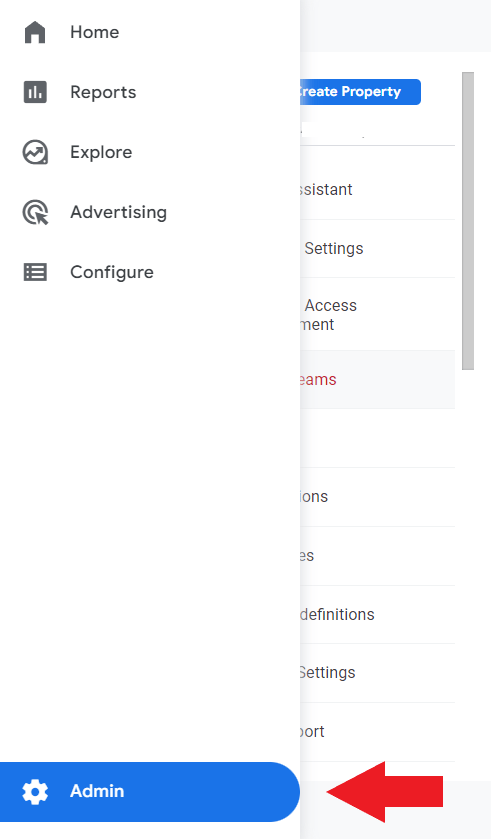Select the red Data Streams entry

click(378, 380)
